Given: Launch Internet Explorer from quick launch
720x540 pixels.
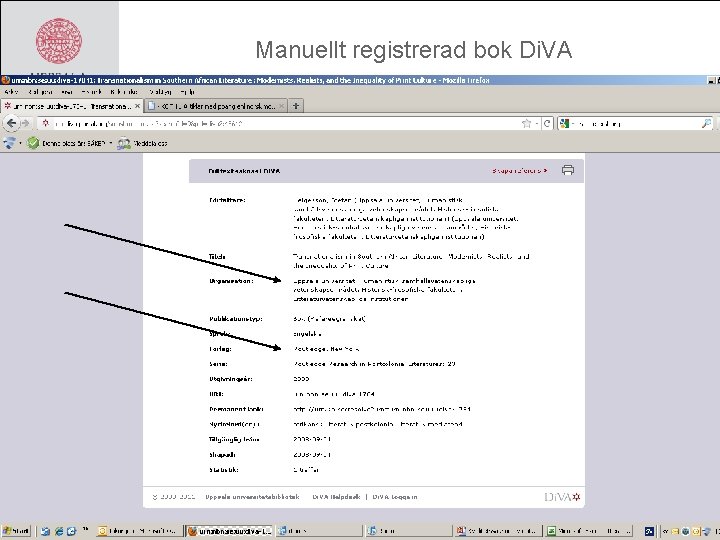Looking at the screenshot, I should coord(59,531).
